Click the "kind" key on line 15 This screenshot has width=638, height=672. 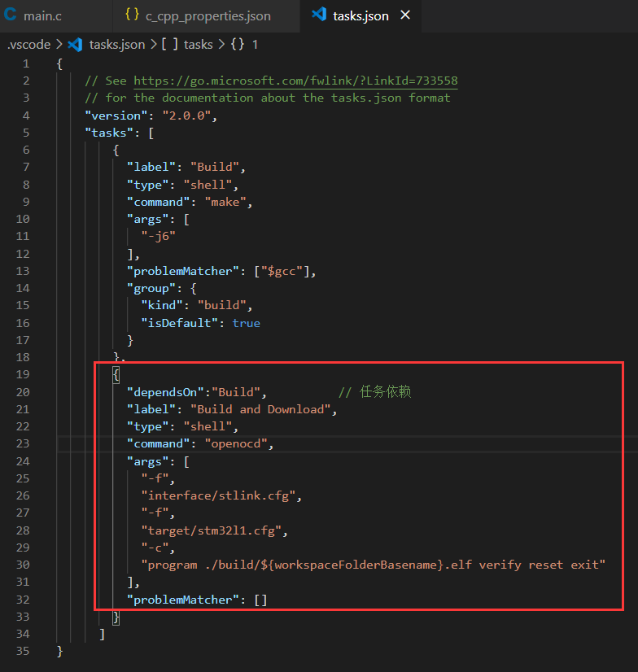click(x=162, y=305)
